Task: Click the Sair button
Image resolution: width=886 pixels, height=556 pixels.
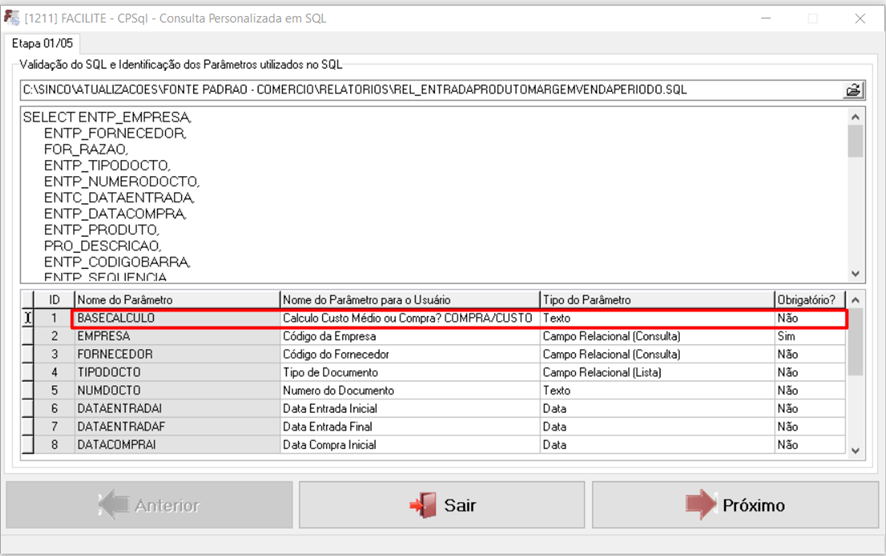Action: click(x=442, y=505)
